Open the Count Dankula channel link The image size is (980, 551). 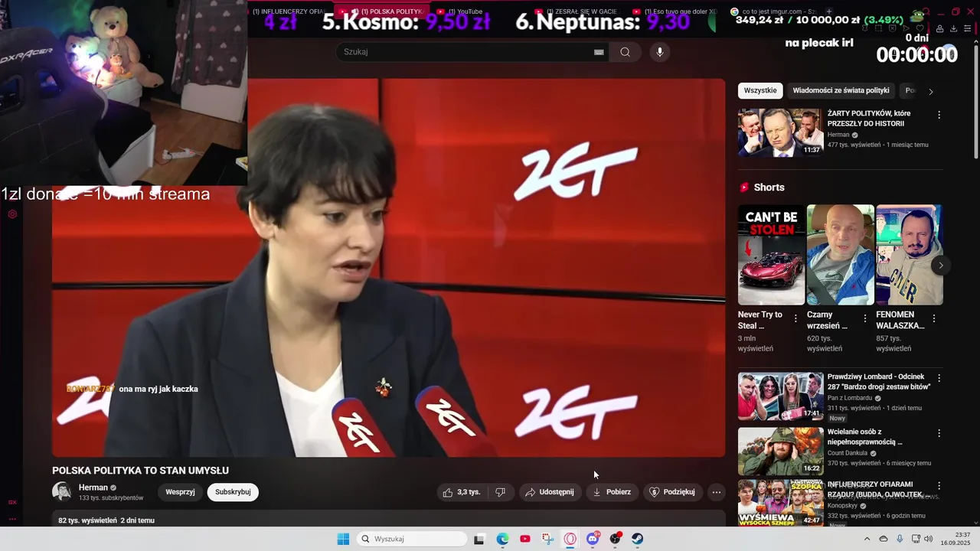click(x=848, y=453)
